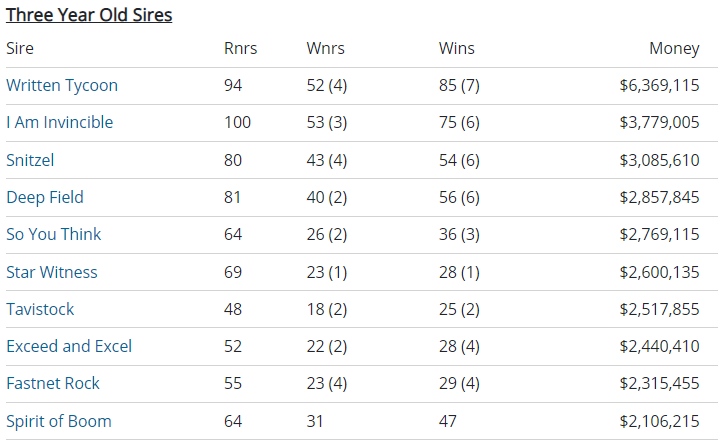Click the Rnrs column header
Screen dimensions: 718x447
240,49
